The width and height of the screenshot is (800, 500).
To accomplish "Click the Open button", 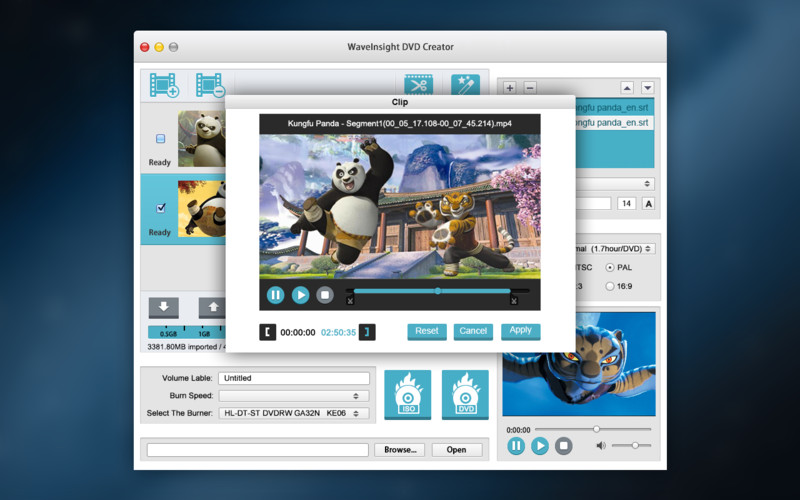I will [457, 449].
